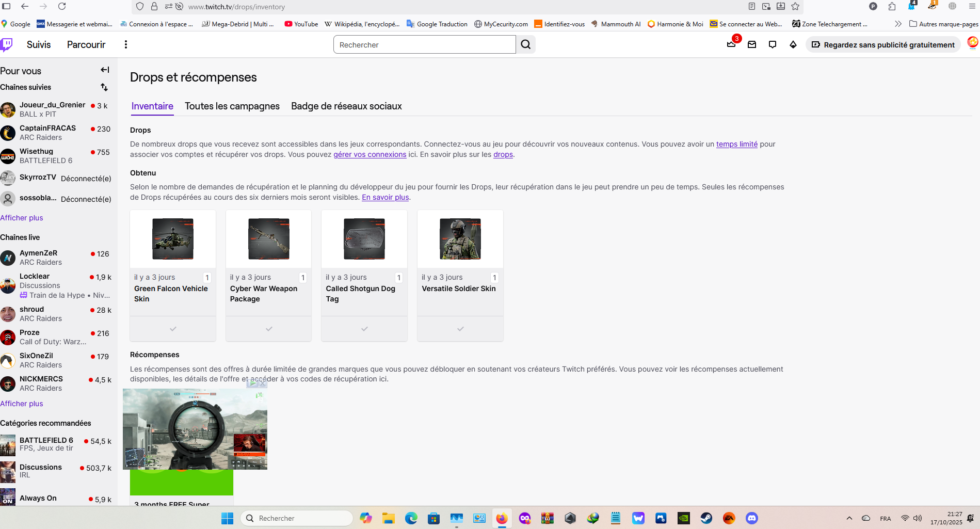Image resolution: width=980 pixels, height=529 pixels.
Task: Click the Bits diamond icon
Action: pos(793,44)
